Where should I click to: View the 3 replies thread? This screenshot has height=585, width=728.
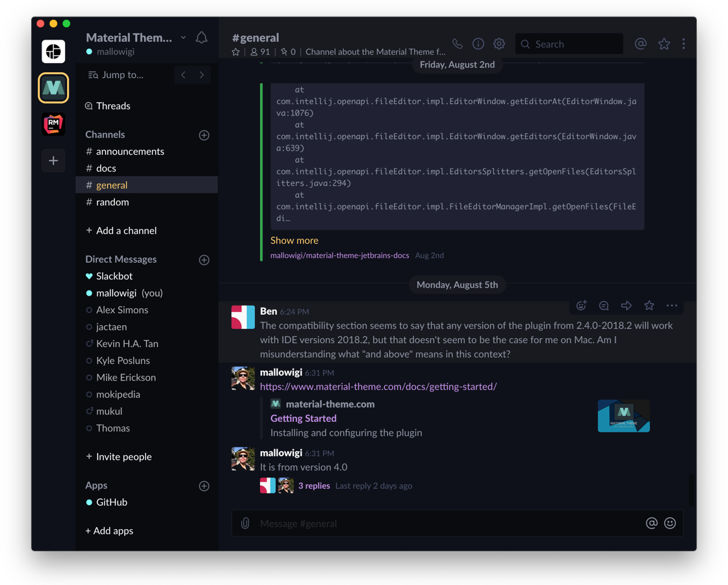pyautogui.click(x=315, y=486)
